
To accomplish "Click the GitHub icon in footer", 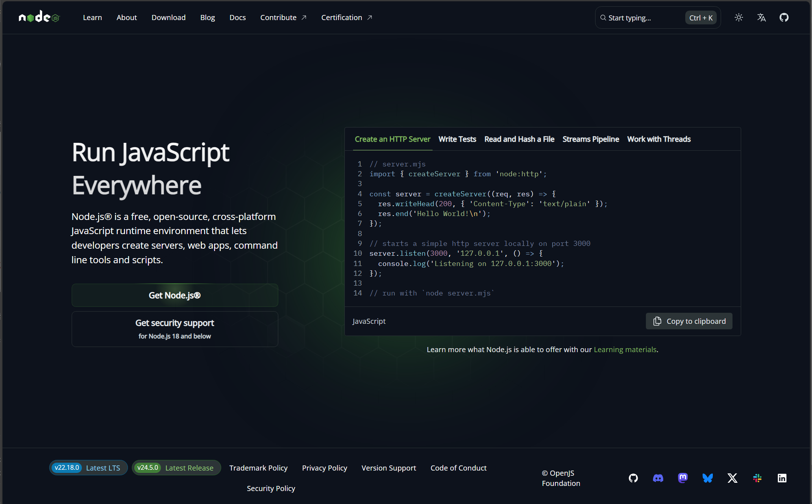I will 633,478.
